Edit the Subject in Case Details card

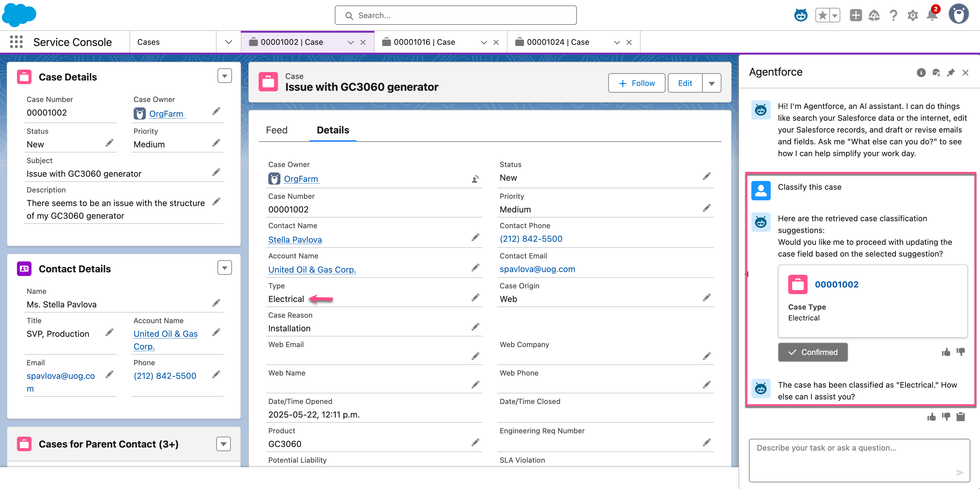click(216, 172)
